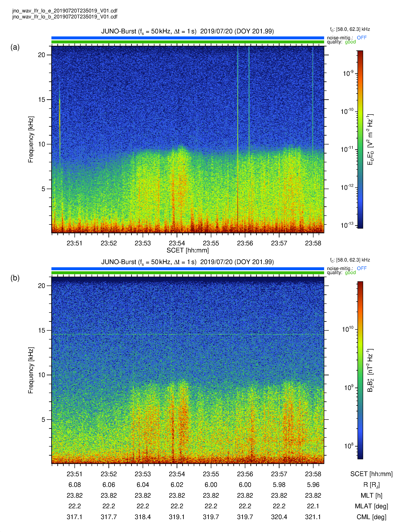The width and height of the screenshot is (411, 532).
Task: Select the E-field filename jno_wav_lfr_lo_e text
Action: tap(65, 11)
